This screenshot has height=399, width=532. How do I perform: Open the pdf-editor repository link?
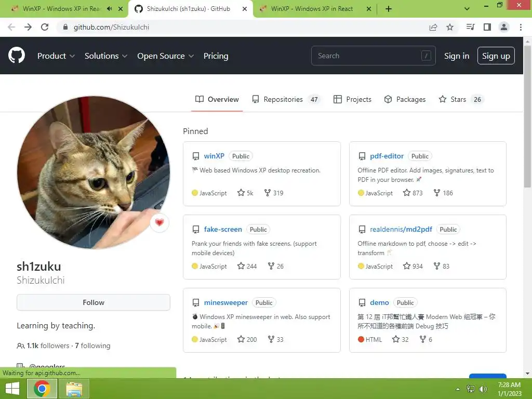(x=387, y=156)
